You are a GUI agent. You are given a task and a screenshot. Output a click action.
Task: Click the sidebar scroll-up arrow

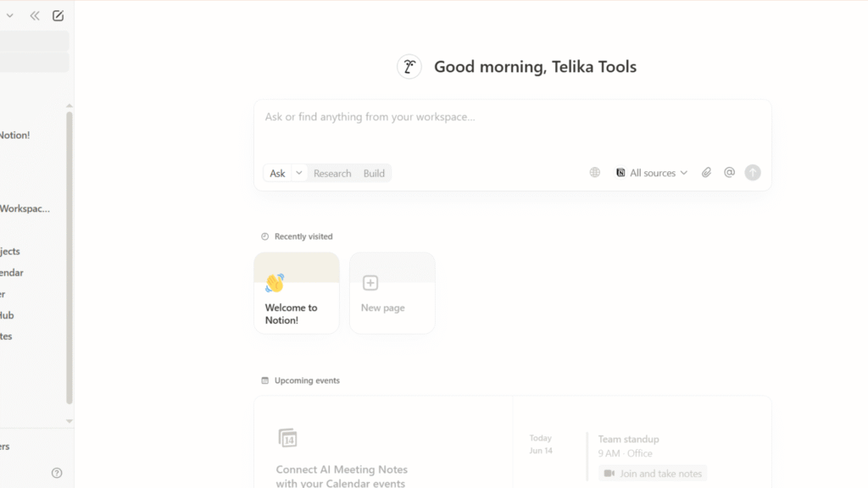coord(70,106)
